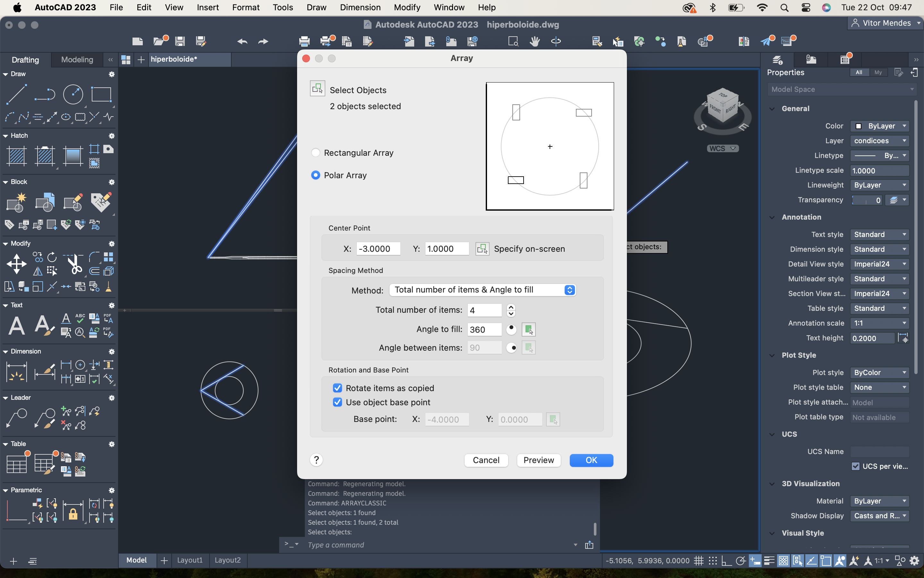Click the Select Objects pick button

317,89
